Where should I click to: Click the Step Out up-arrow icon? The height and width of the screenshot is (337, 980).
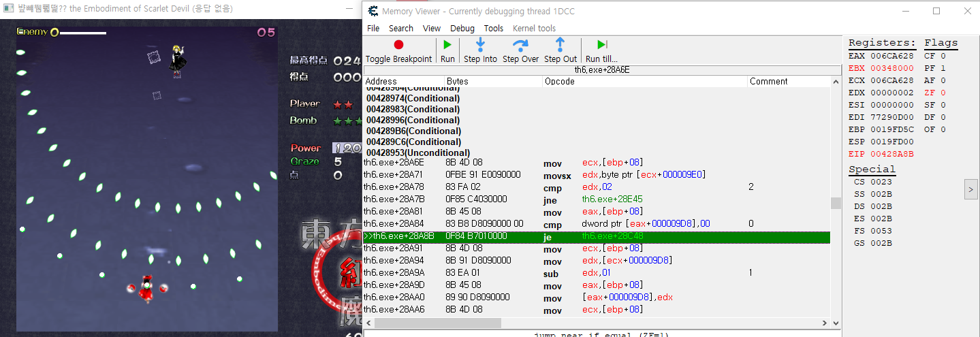pyautogui.click(x=560, y=45)
